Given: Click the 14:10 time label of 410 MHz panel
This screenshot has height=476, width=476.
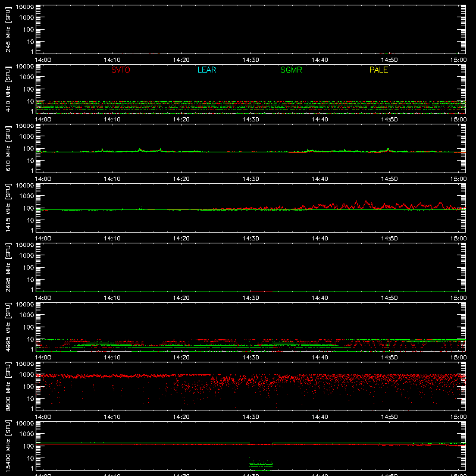Looking at the screenshot, I should click(x=112, y=120).
